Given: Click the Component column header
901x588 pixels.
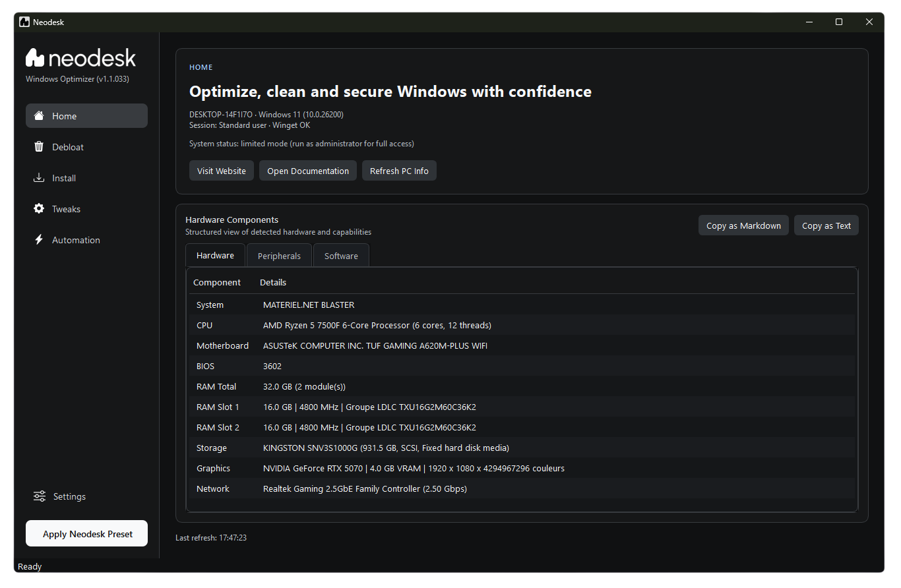Looking at the screenshot, I should (x=217, y=282).
